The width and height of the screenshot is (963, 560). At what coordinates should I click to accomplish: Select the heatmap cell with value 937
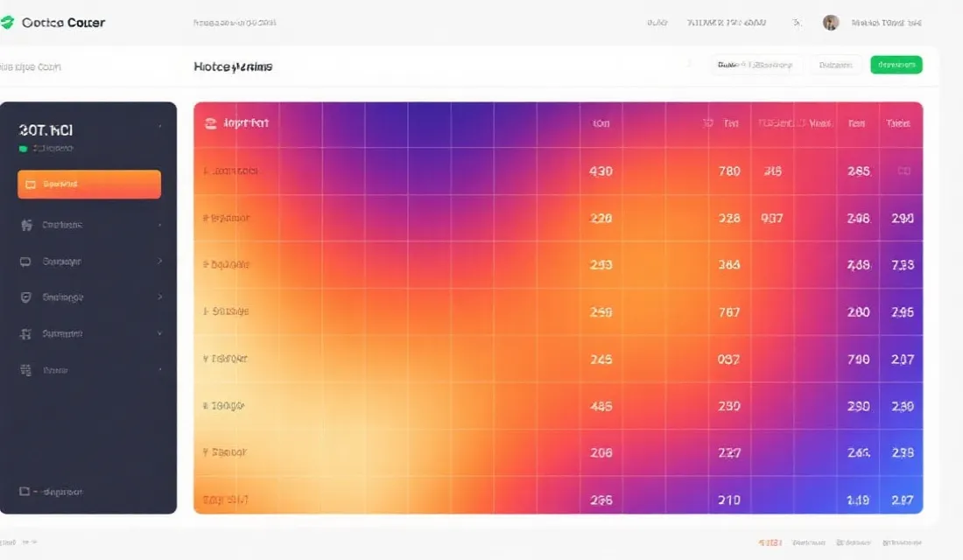[771, 219]
